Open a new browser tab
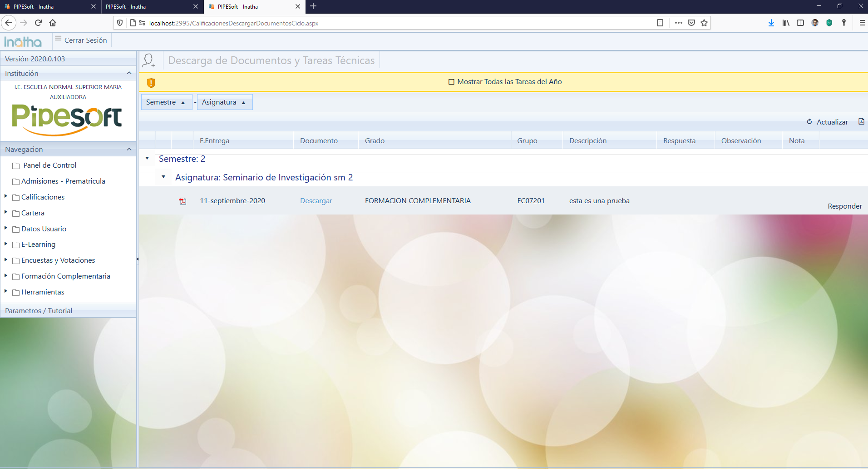The height and width of the screenshot is (469, 868). (x=313, y=6)
